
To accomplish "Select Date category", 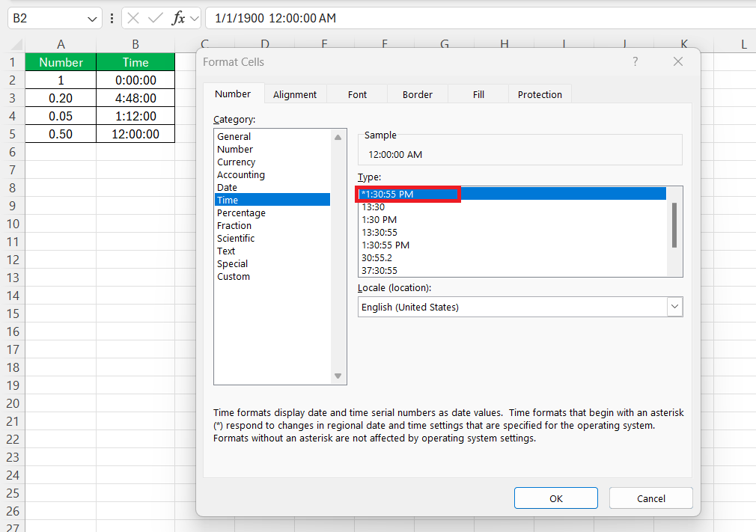I will tap(272, 188).
